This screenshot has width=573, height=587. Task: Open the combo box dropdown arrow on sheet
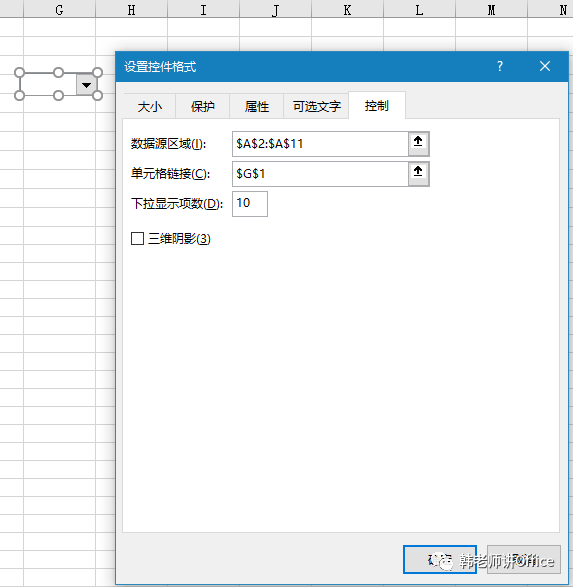click(86, 85)
